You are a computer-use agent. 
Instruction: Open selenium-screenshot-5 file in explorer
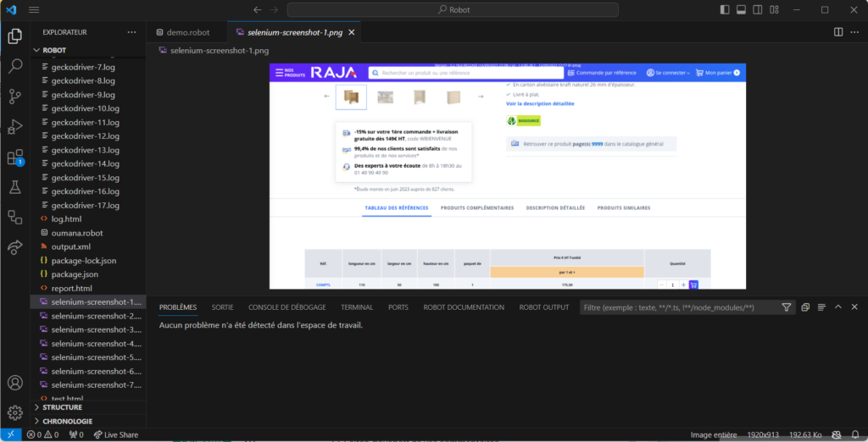click(88, 357)
